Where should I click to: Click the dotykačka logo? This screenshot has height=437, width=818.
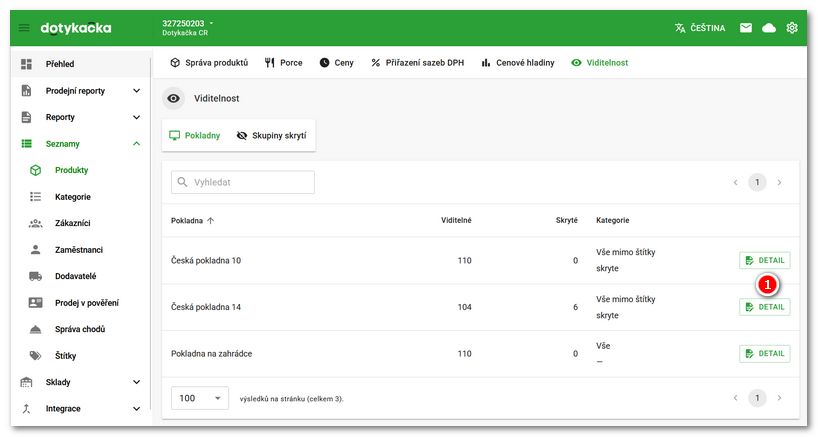(76, 28)
